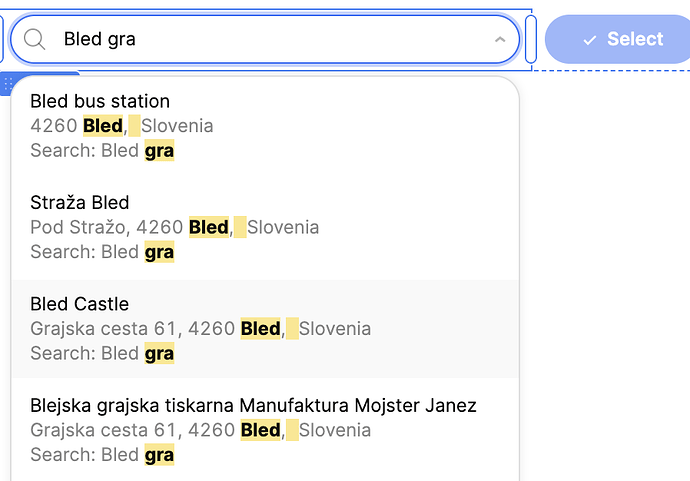Click the "Pod Stražo, 4260 Bled" address line
Viewport: 690px width, 481px height.
130,228
